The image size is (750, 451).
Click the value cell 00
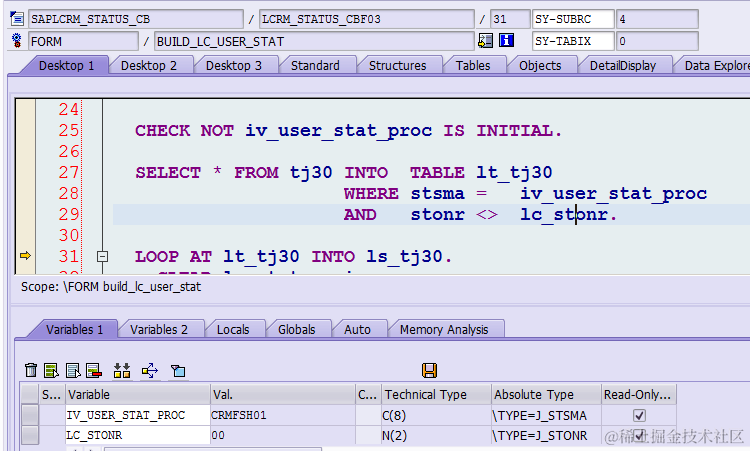point(283,435)
